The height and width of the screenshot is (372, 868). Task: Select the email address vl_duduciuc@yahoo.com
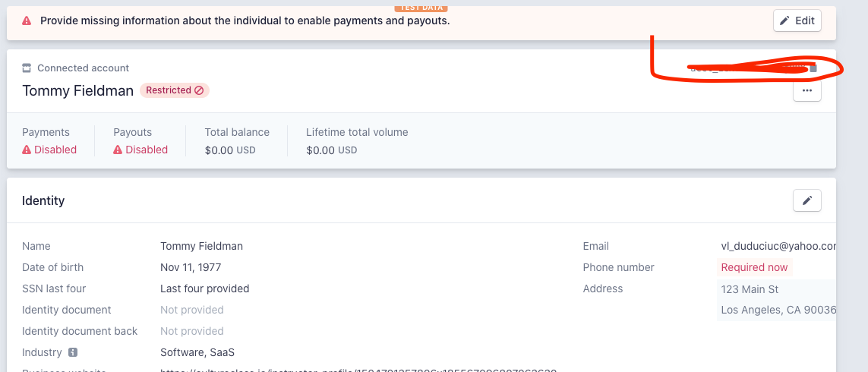778,246
